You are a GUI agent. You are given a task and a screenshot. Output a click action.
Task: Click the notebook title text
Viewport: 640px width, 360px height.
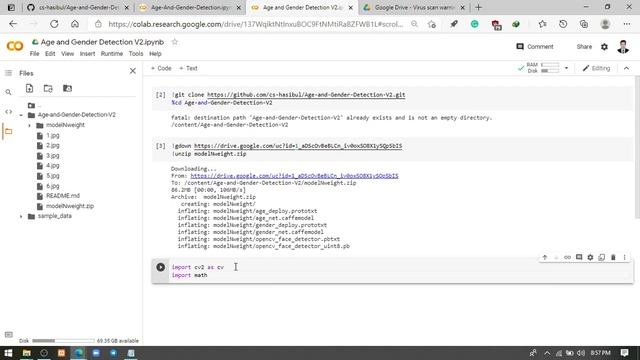click(x=102, y=42)
